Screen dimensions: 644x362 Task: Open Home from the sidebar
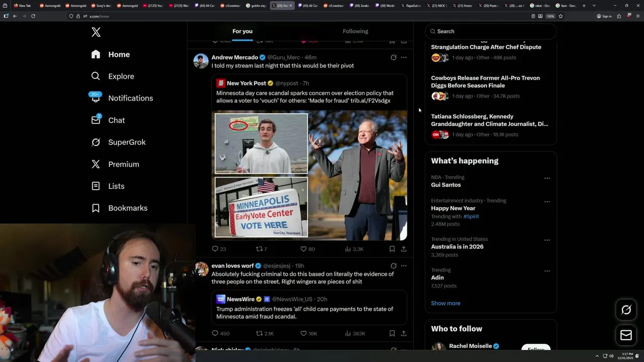click(111, 54)
